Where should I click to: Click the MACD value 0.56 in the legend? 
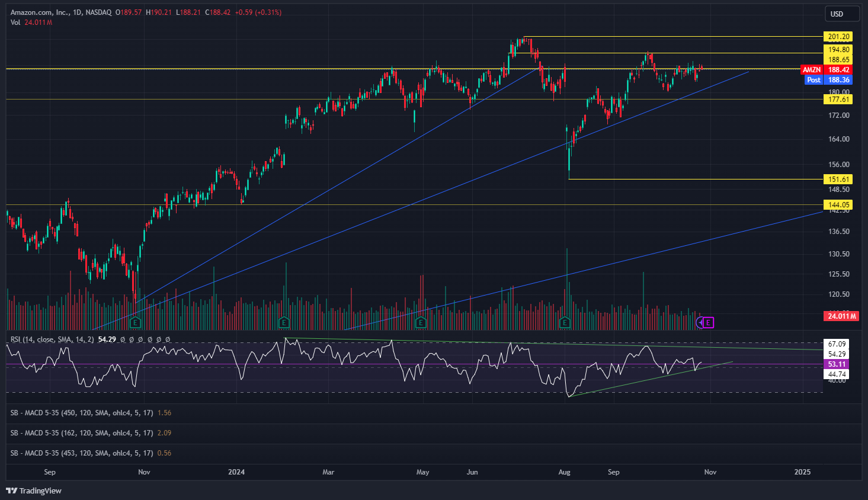[164, 453]
